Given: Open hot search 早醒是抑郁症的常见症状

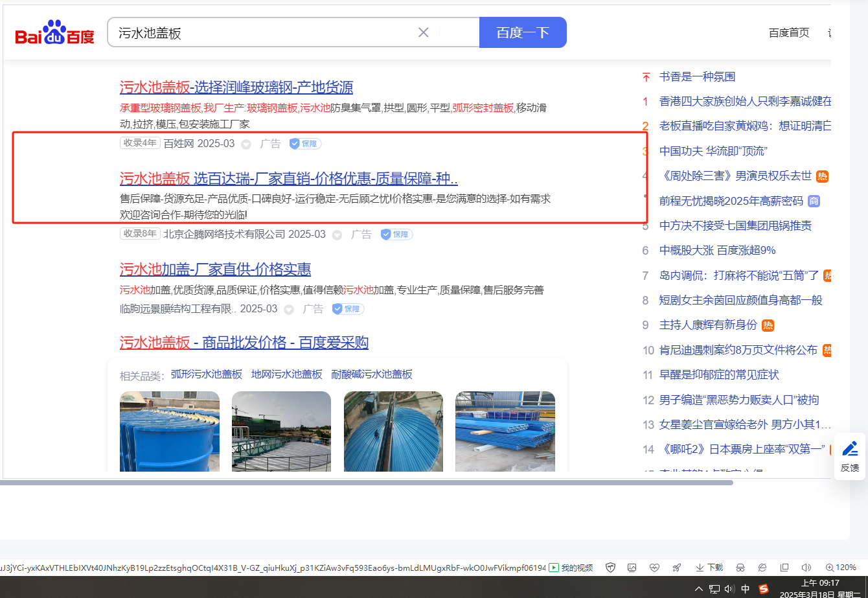Looking at the screenshot, I should [x=719, y=374].
